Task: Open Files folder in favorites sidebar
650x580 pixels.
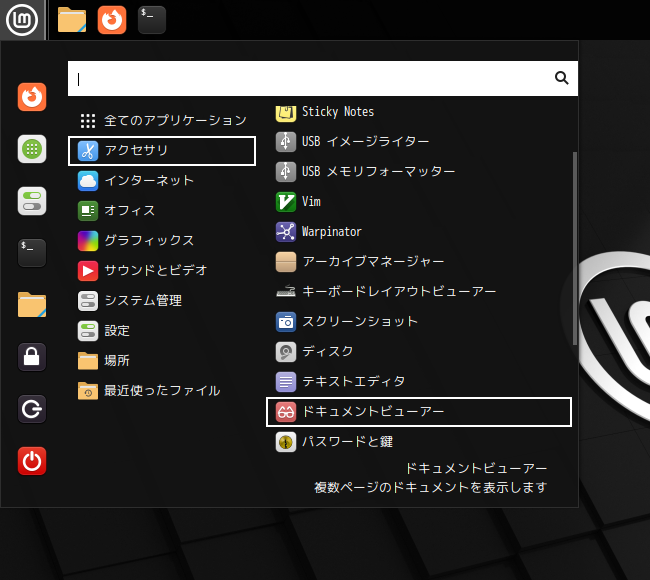Action: pyautogui.click(x=32, y=305)
